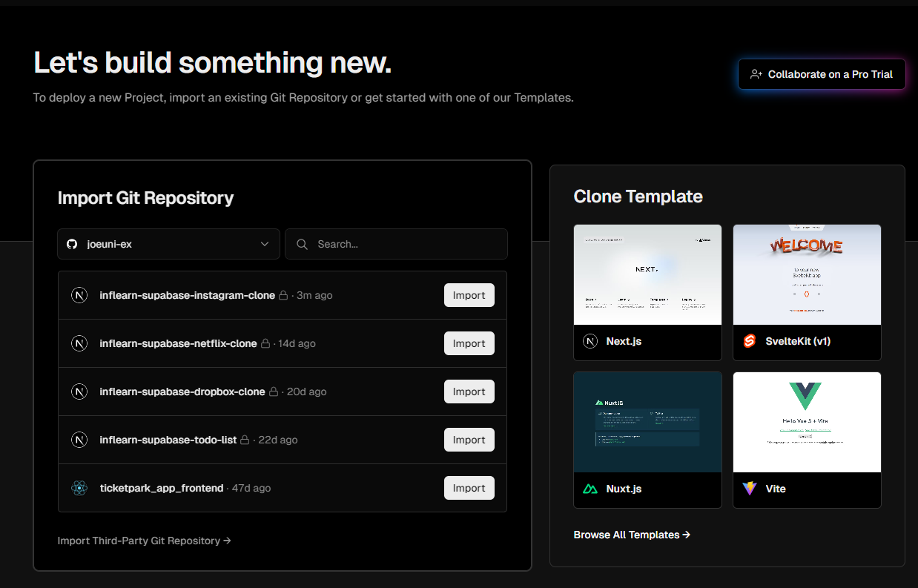Click the inflearn-supabase-netflix-clone repo name
Viewport: 918px width, 588px height.
[x=179, y=343]
